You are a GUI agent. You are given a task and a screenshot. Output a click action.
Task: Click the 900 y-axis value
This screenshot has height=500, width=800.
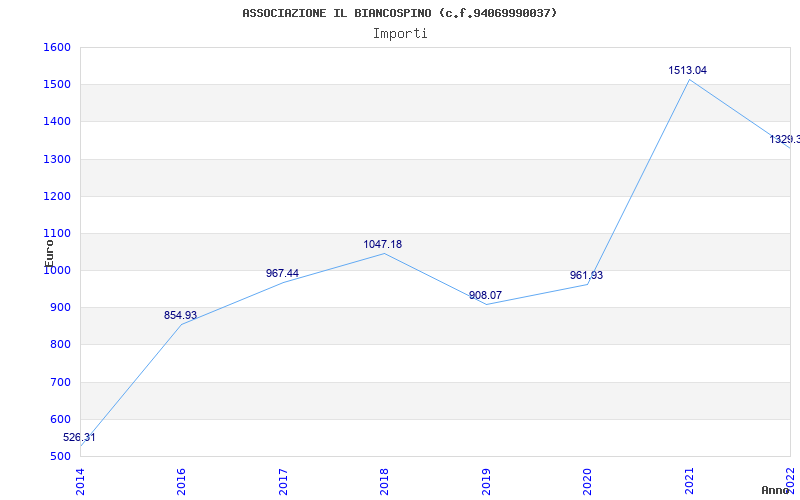click(60, 308)
